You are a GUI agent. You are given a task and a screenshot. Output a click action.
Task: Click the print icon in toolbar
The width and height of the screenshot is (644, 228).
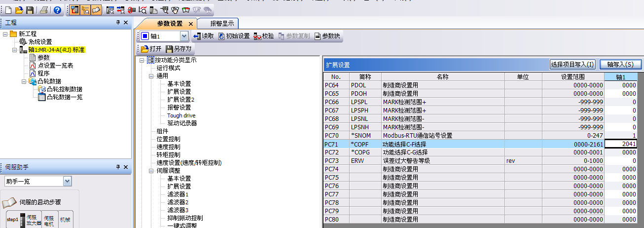tap(44, 10)
